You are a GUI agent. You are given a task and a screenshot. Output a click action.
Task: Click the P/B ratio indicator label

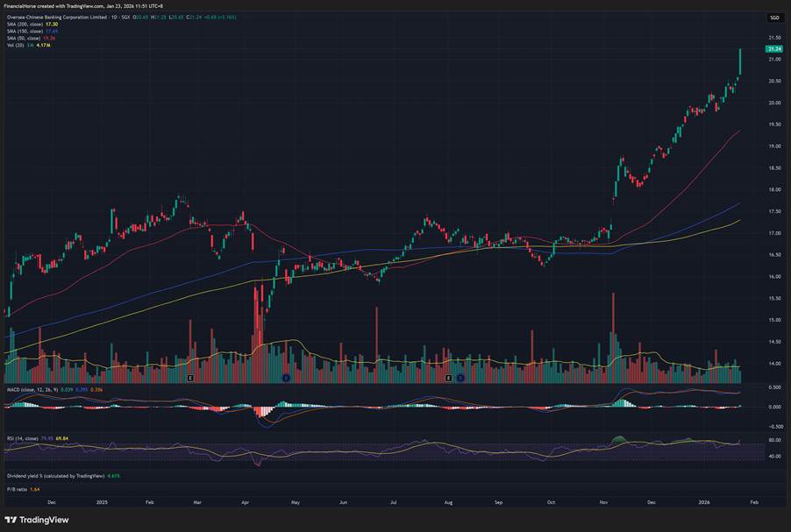[x=17, y=488]
